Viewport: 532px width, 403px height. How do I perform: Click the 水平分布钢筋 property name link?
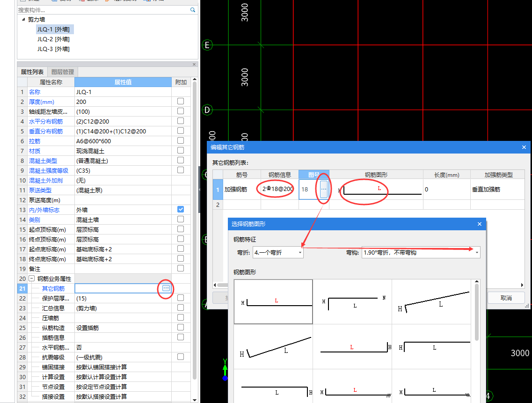[x=46, y=122]
